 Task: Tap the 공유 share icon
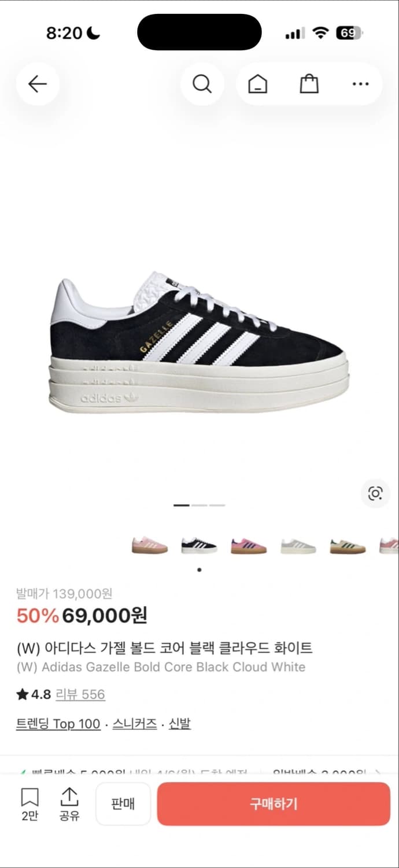tap(69, 804)
